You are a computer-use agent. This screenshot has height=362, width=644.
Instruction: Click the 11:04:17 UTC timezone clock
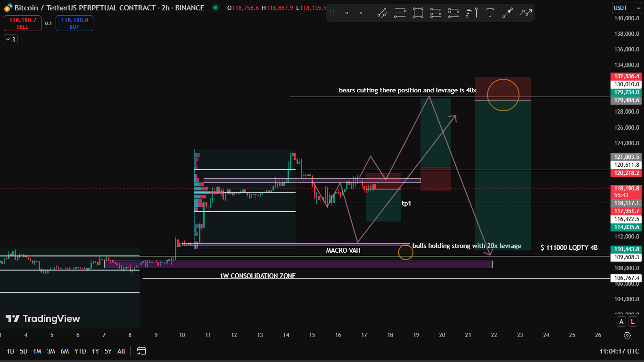pyautogui.click(x=619, y=351)
